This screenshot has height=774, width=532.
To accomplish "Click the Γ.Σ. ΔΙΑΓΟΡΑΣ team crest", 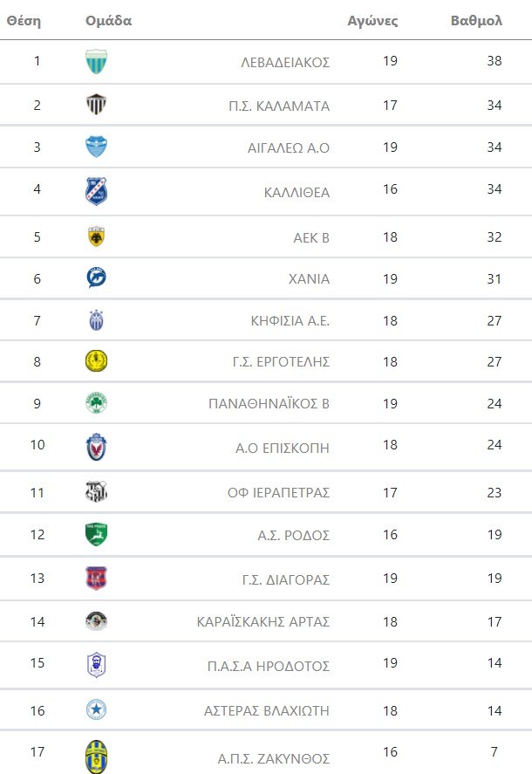I will tap(96, 578).
